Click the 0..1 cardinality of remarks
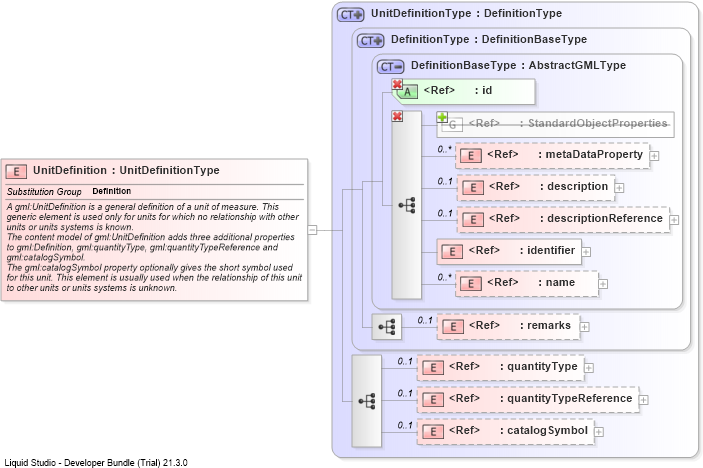This screenshot has width=703, height=468. [425, 321]
